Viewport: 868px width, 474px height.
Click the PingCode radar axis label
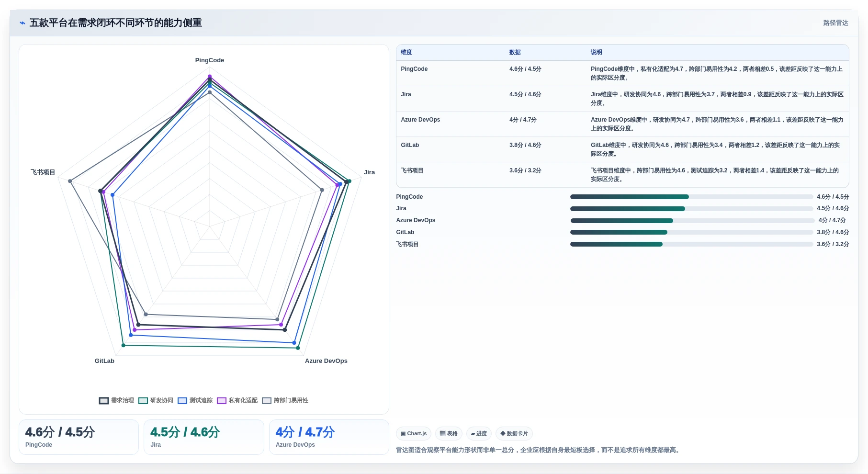(x=210, y=60)
